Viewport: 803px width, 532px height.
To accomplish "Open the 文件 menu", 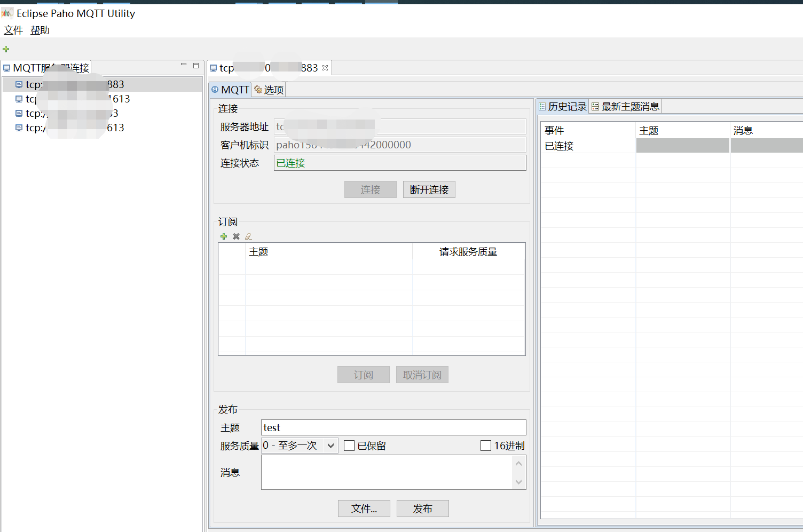I will [x=13, y=30].
